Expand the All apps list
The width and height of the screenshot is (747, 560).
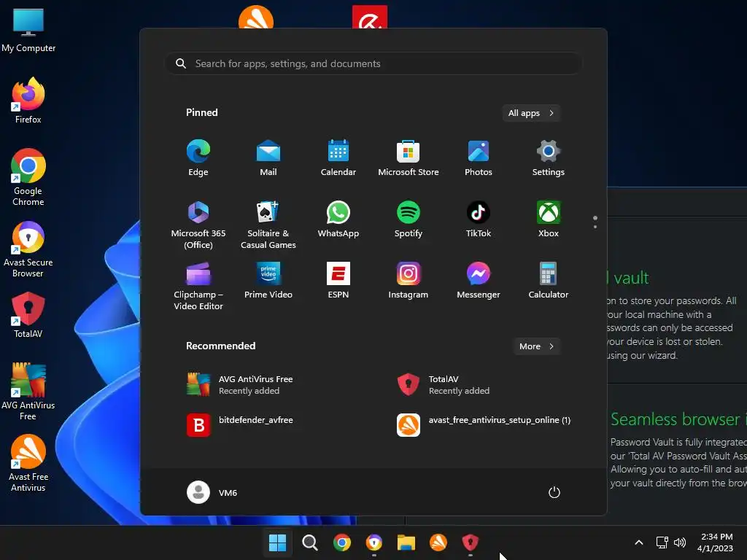pyautogui.click(x=531, y=113)
